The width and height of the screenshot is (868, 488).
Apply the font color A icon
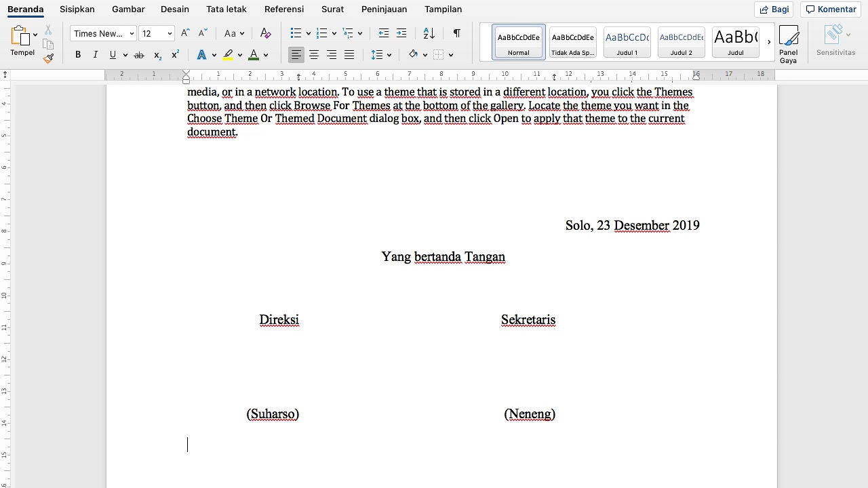[x=254, y=55]
